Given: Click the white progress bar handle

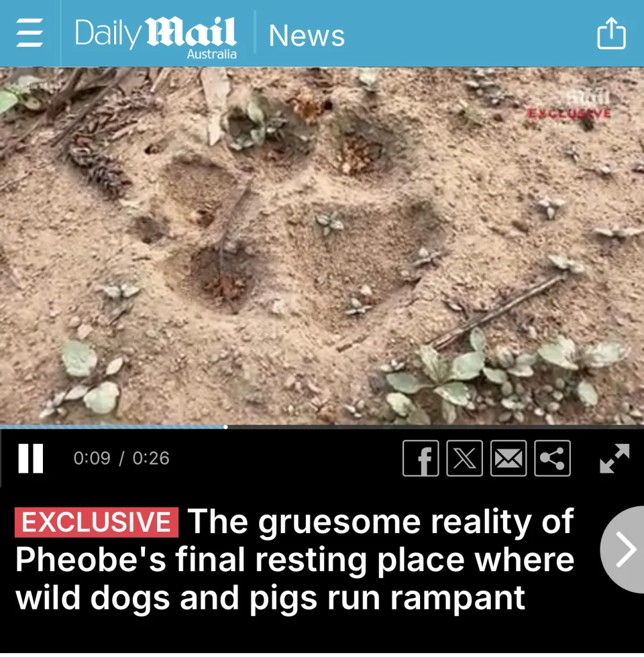Looking at the screenshot, I should coord(225,427).
